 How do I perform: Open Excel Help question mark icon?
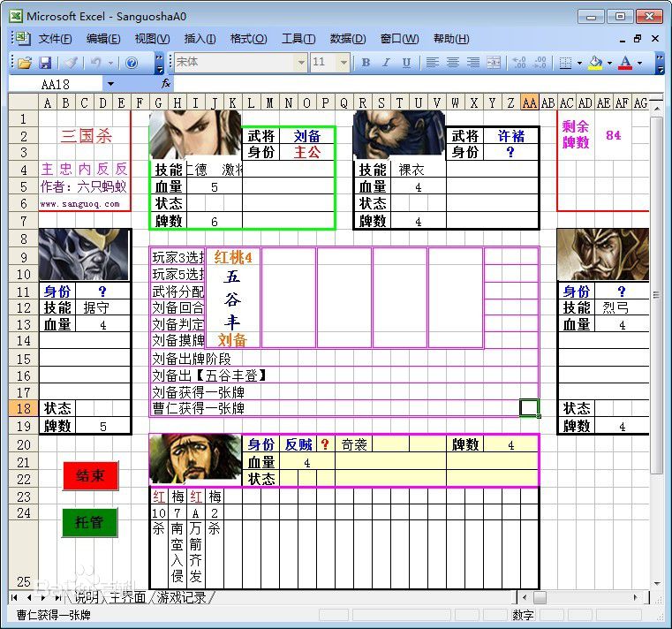pos(132,63)
